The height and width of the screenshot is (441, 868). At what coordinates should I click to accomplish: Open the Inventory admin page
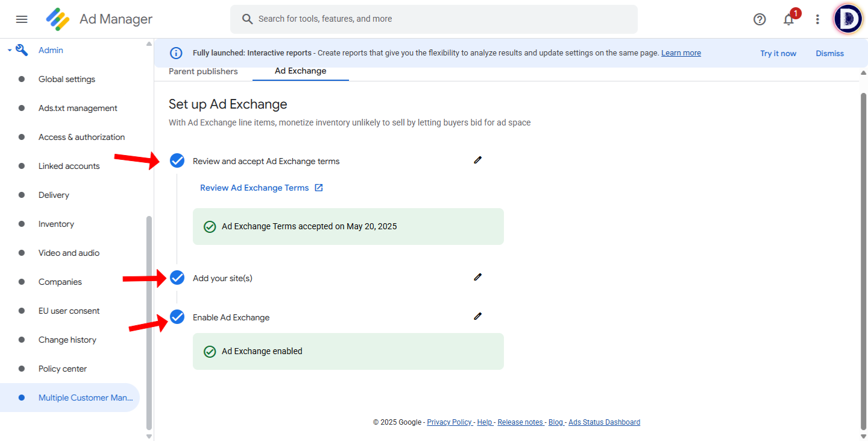[56, 224]
